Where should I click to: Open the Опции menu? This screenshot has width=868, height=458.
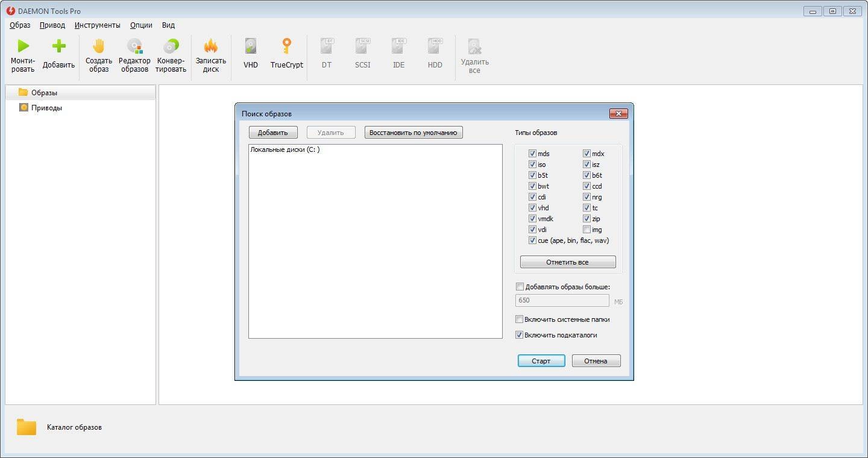coord(141,25)
